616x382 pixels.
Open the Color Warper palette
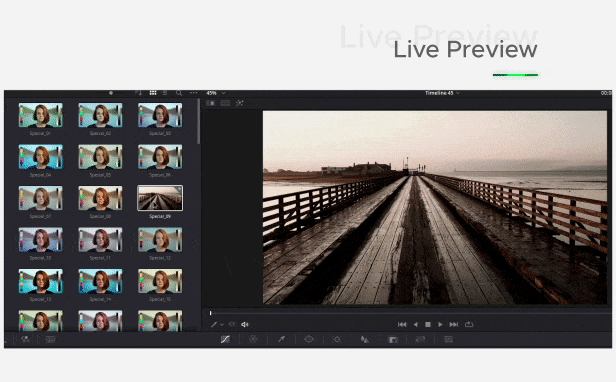253,339
